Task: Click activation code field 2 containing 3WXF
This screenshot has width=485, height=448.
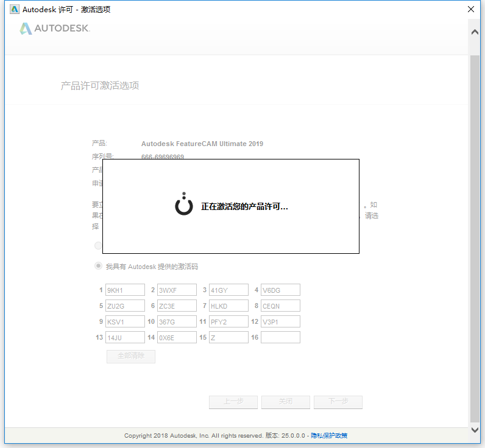Action: (x=177, y=290)
